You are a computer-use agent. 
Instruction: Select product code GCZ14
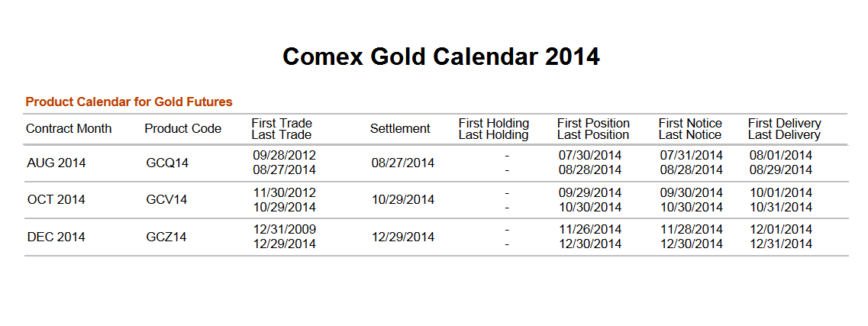click(x=166, y=237)
